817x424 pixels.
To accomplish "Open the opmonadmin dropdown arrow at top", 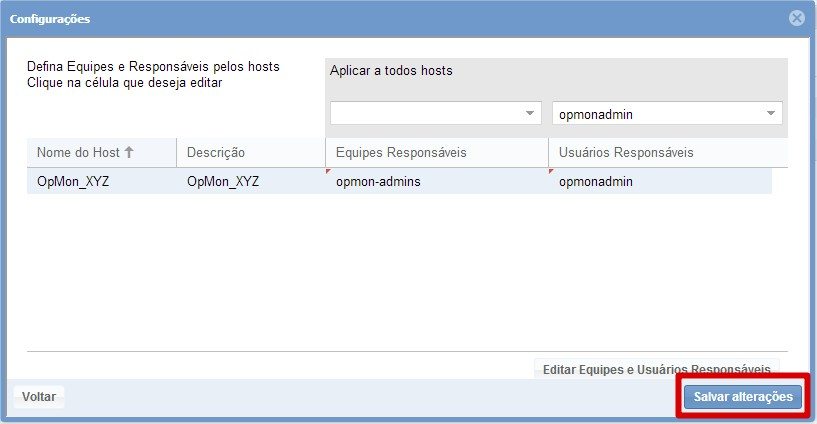I will click(x=771, y=114).
